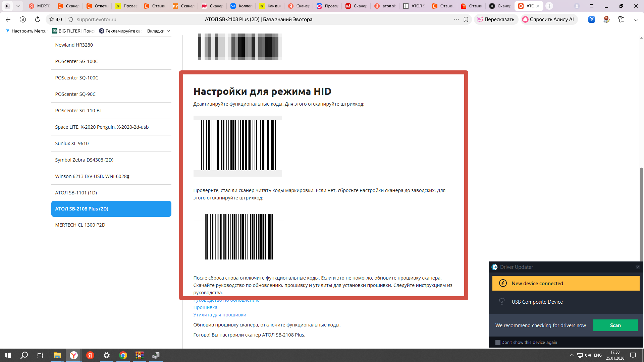644x362 pixels.
Task: Open the tab counter showing 18
Action: pyautogui.click(x=7, y=6)
